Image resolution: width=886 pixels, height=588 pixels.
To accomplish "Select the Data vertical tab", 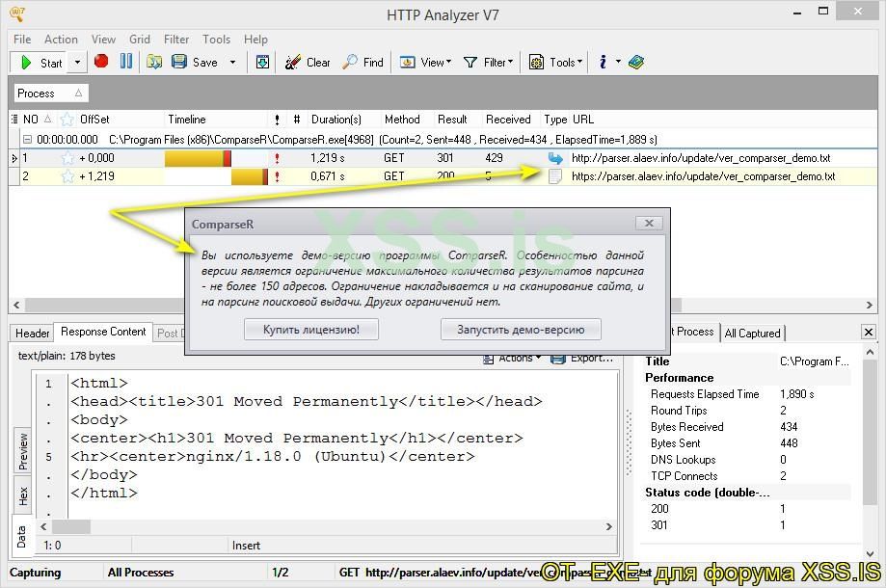I will pyautogui.click(x=21, y=537).
